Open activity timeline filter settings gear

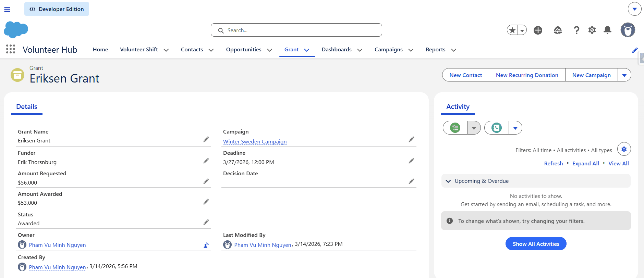(624, 149)
